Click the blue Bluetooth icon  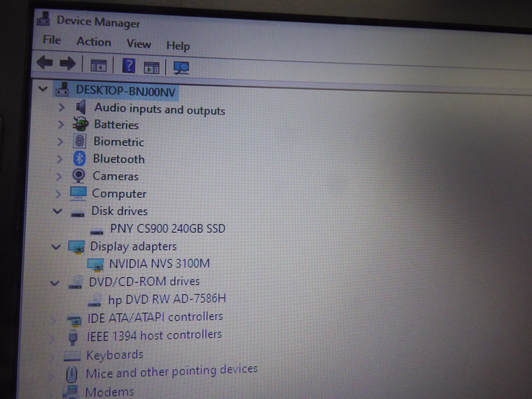79,158
